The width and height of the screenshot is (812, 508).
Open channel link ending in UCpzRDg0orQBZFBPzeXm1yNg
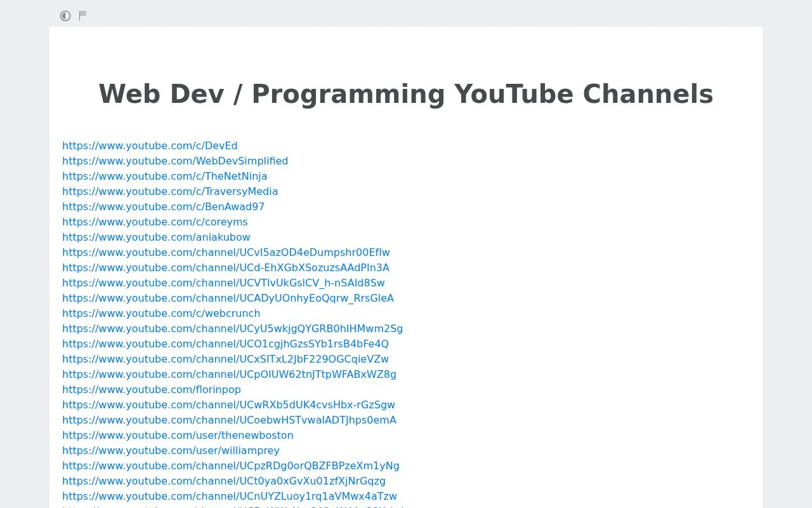click(x=231, y=465)
